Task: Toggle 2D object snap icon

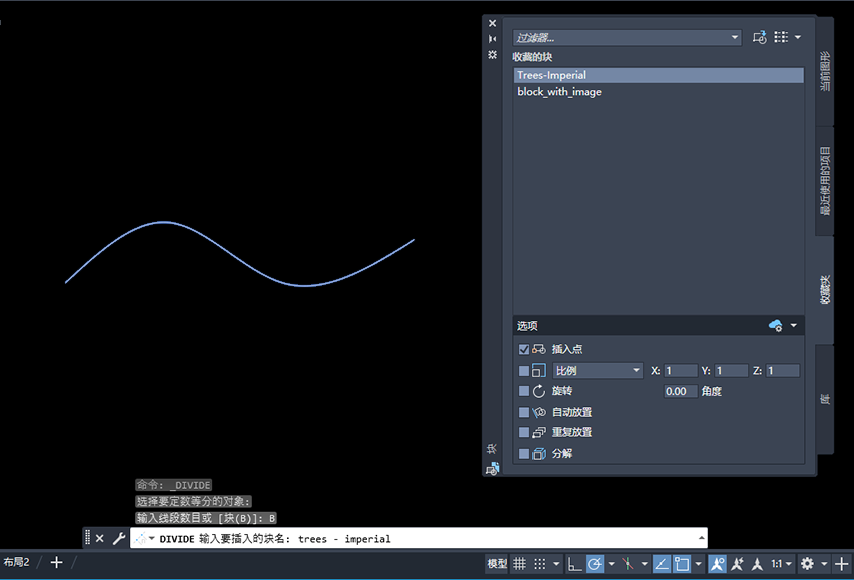Action: pyautogui.click(x=682, y=564)
